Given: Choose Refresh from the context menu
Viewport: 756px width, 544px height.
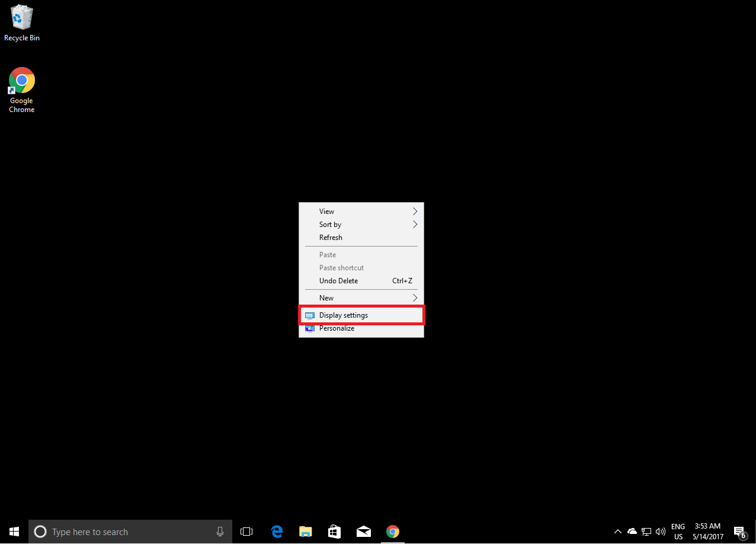Looking at the screenshot, I should tap(361, 238).
